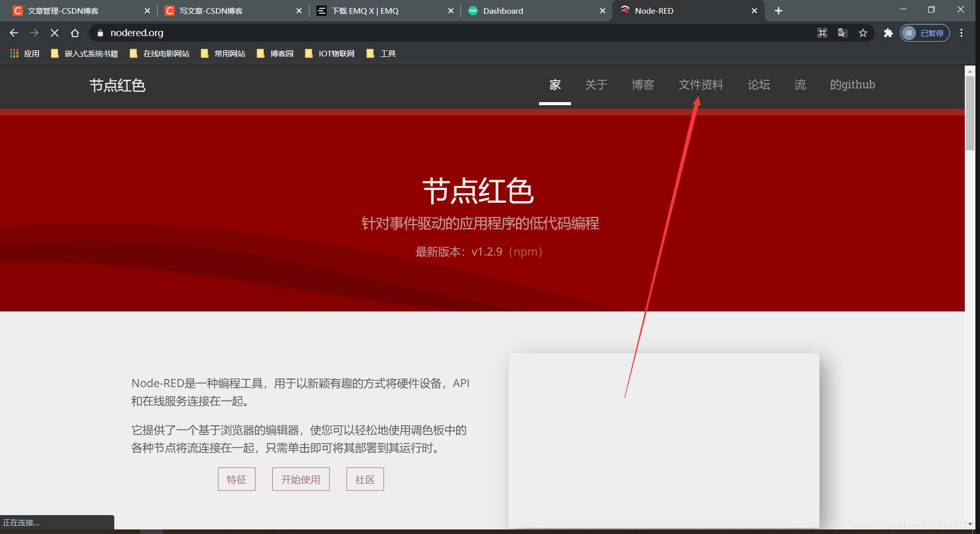Open a new tab with the plus button
This screenshot has width=980, height=534.
(778, 11)
